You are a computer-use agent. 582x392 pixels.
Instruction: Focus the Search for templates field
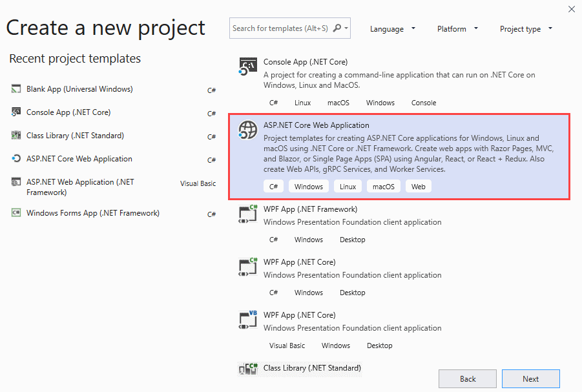[282, 28]
